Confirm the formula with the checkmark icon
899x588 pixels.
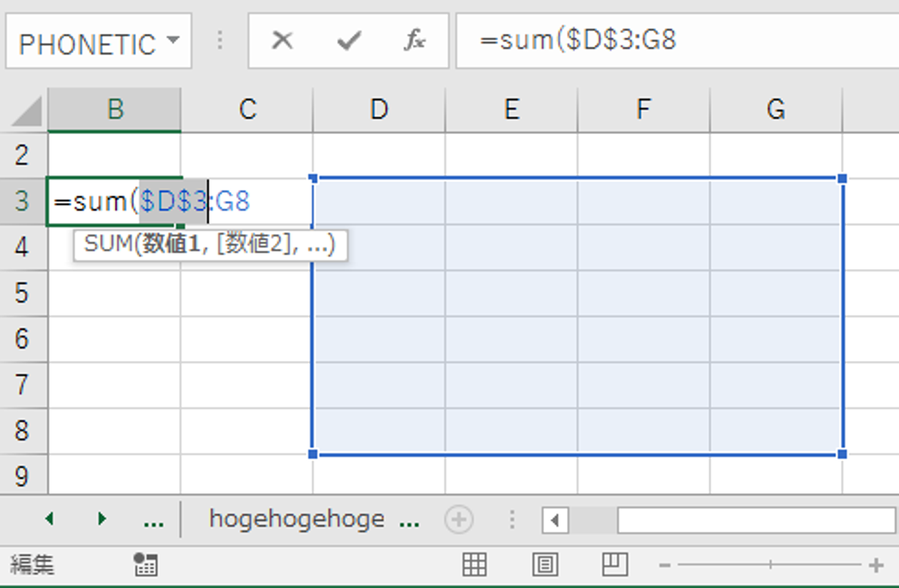[348, 41]
